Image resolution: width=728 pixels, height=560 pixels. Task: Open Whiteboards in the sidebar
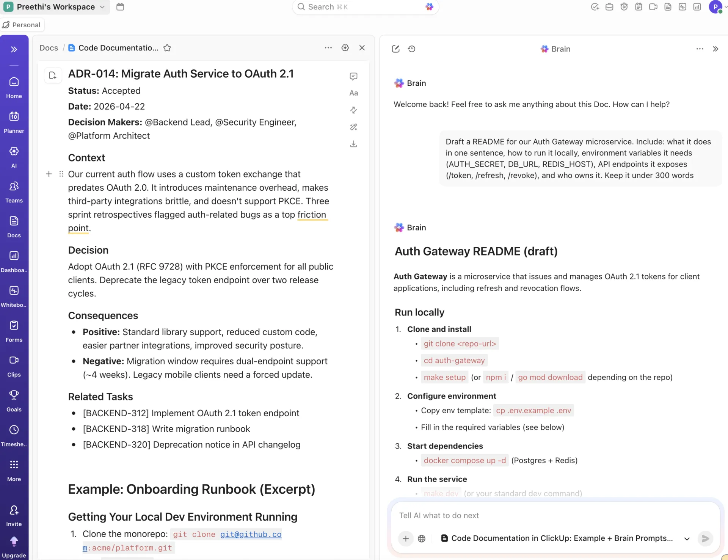click(14, 297)
